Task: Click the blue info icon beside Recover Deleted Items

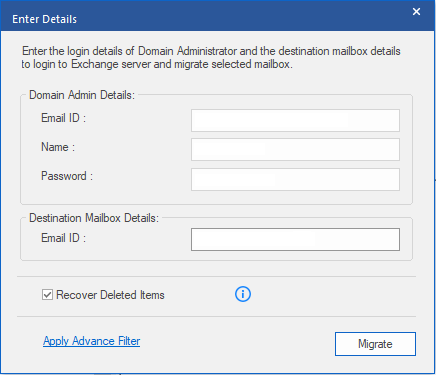Action: [243, 294]
